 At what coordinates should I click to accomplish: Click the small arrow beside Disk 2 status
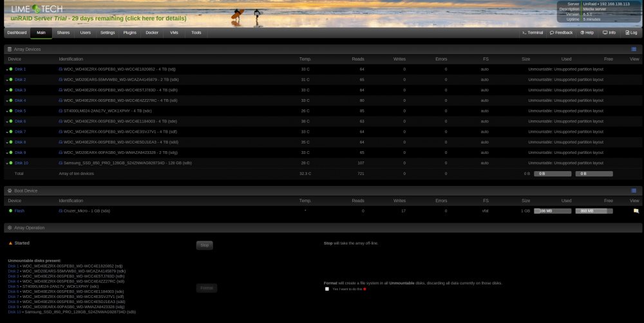(7, 80)
